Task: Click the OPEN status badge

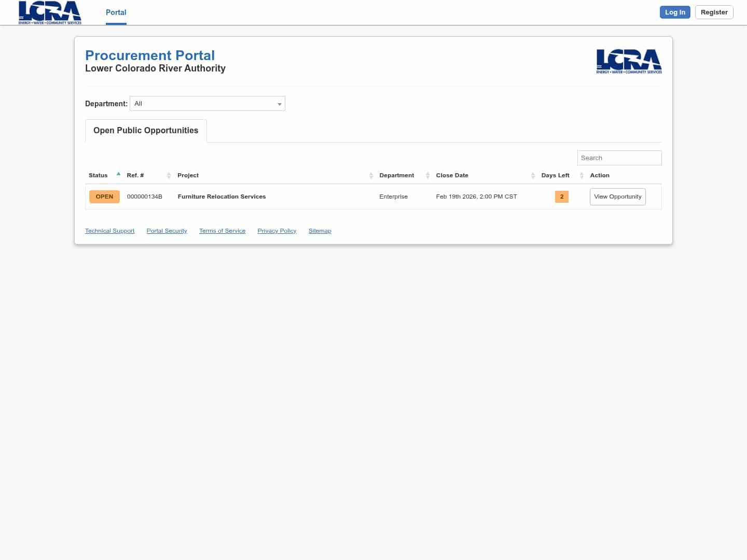Action: tap(104, 197)
